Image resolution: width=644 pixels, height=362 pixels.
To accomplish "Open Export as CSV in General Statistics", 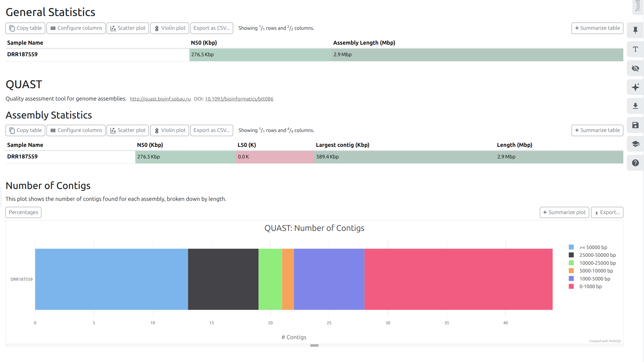I will coord(211,28).
